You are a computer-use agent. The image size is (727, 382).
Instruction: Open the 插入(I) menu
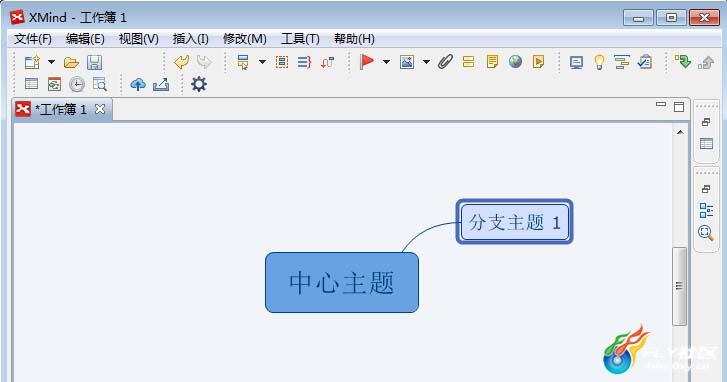(191, 39)
